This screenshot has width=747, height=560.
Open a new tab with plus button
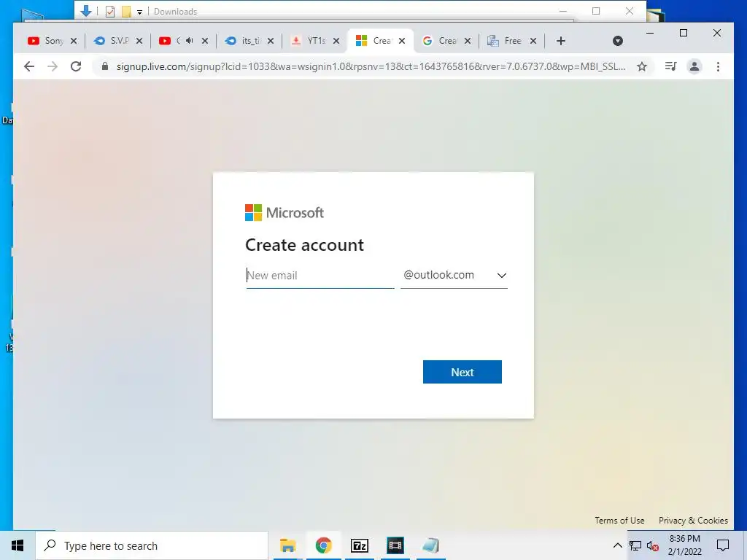point(561,41)
